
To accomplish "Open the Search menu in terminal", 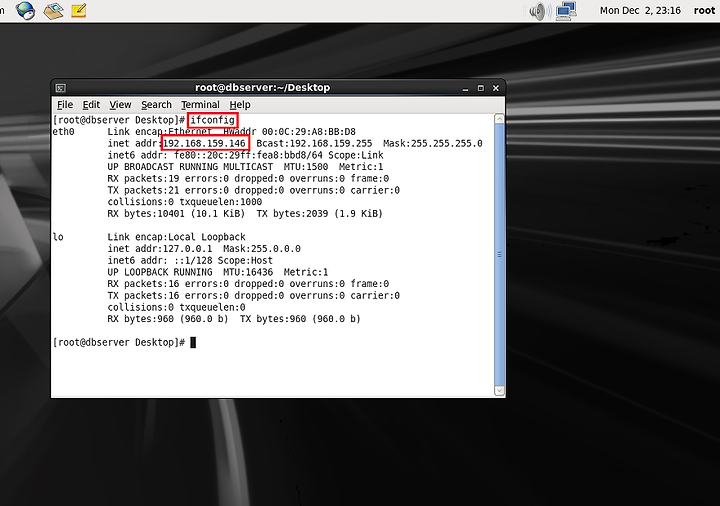I will tap(156, 105).
